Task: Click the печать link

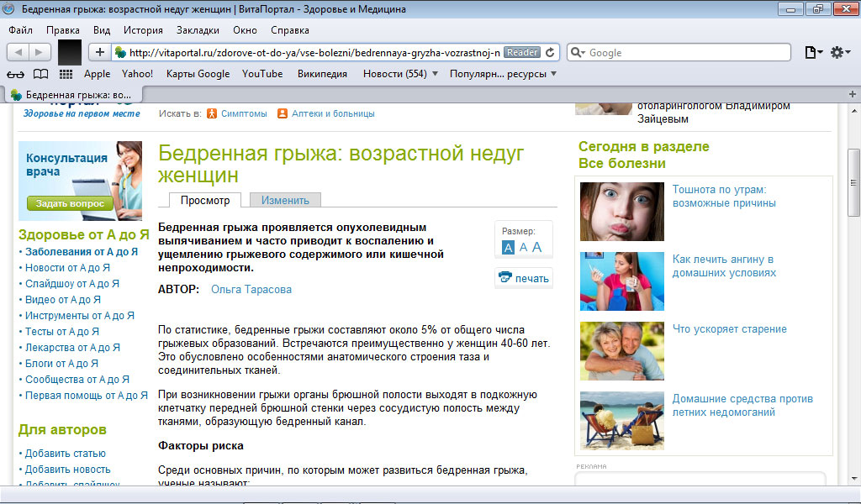Action: click(531, 279)
